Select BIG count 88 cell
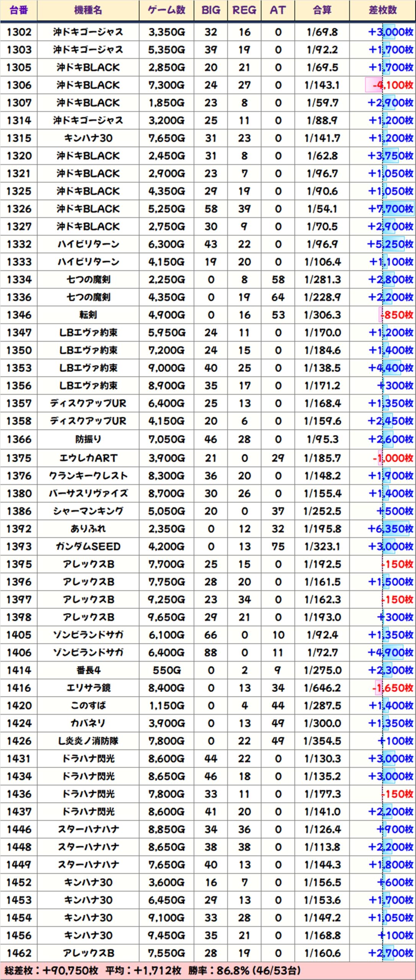This screenshot has height=980, width=416. click(x=211, y=652)
